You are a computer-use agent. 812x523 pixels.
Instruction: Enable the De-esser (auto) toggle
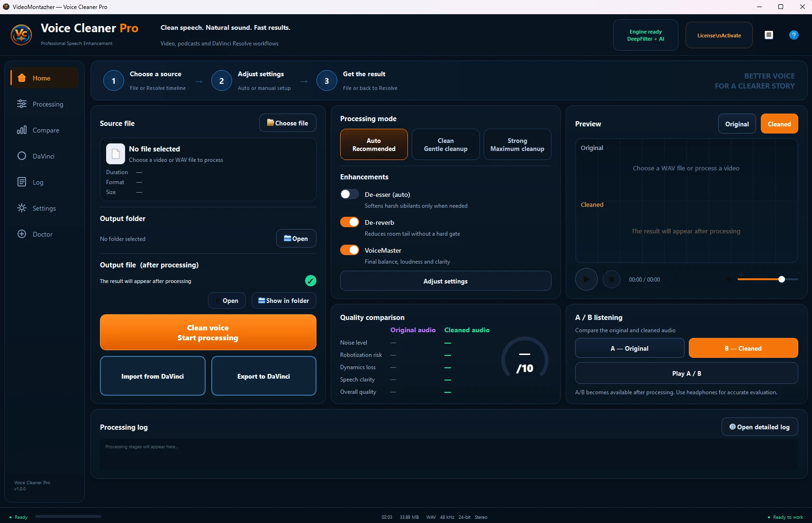(x=350, y=195)
